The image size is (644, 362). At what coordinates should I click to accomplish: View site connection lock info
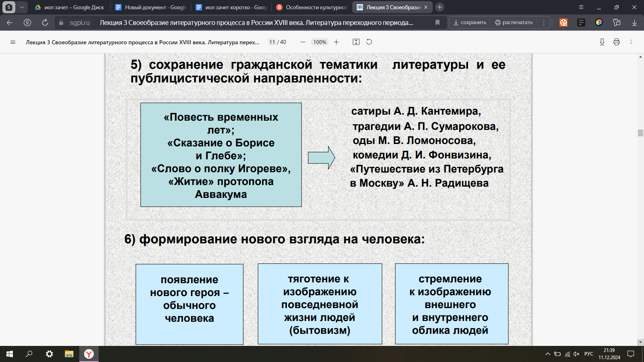click(x=61, y=23)
